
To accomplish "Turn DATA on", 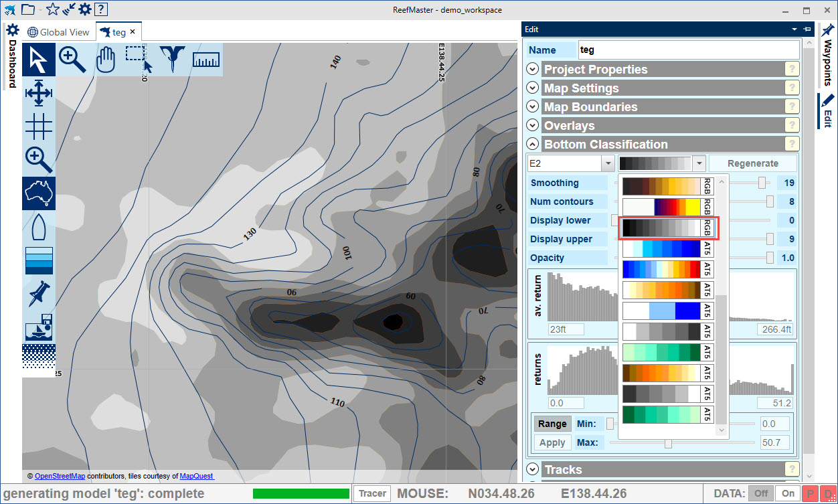I will [787, 494].
